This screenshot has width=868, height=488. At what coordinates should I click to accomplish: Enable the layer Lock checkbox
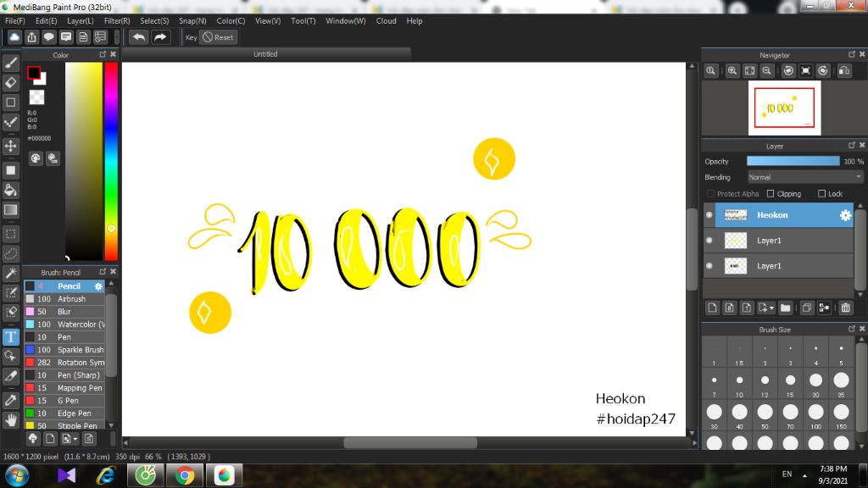(821, 194)
